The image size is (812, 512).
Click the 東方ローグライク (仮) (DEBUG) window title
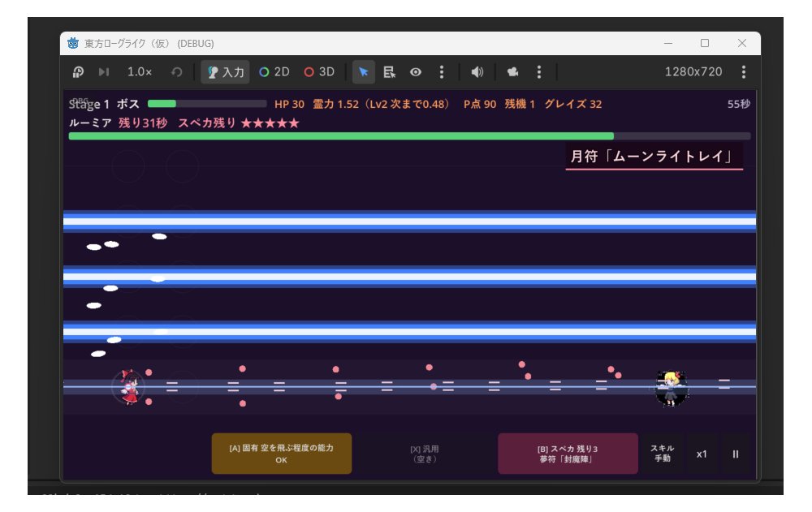(x=149, y=44)
